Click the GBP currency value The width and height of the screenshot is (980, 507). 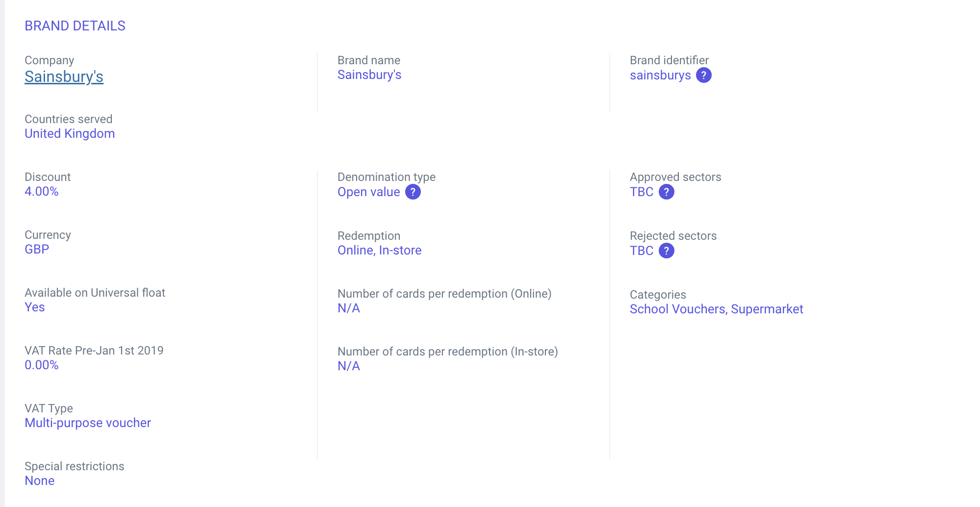pos(37,249)
